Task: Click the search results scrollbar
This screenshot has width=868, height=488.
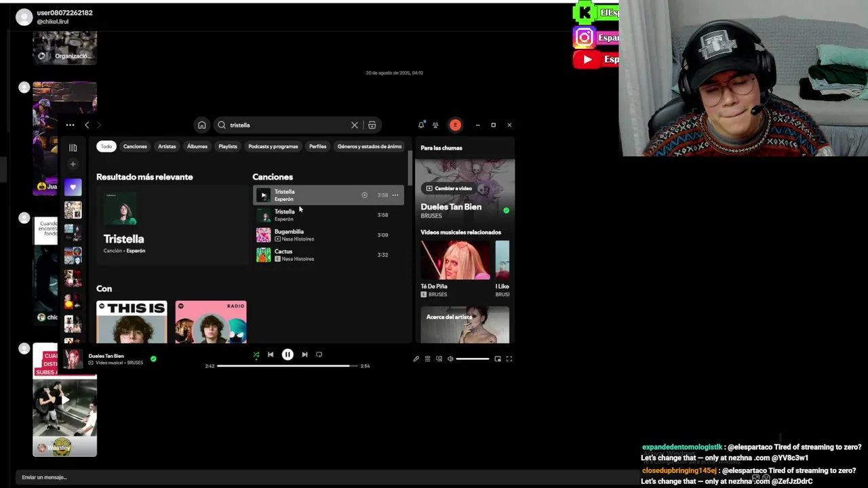Action: 410,167
